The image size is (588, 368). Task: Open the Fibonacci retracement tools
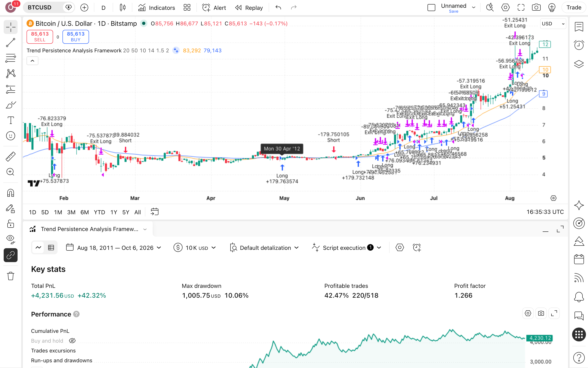[x=10, y=58]
